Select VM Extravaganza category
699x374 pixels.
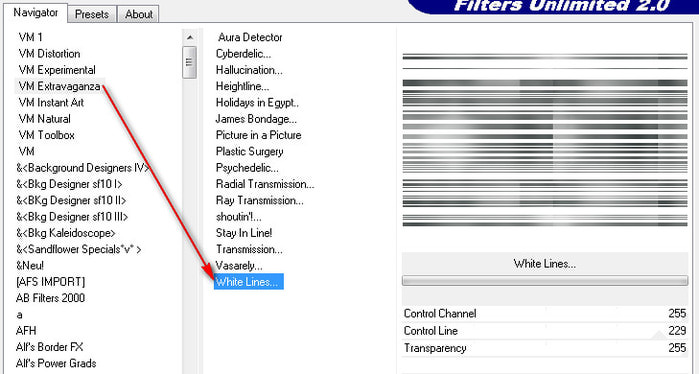click(x=59, y=86)
